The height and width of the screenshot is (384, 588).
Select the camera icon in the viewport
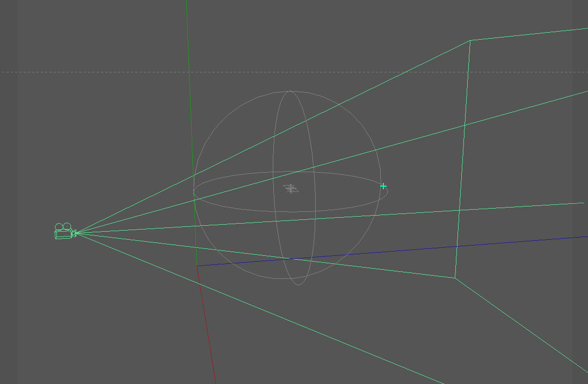pos(64,233)
